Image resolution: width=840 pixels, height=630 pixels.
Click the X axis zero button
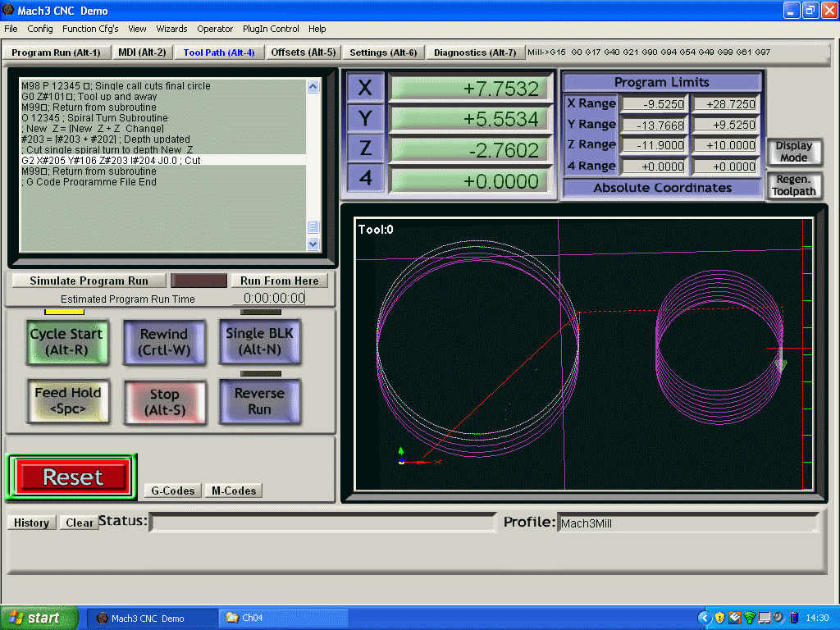pyautogui.click(x=365, y=87)
